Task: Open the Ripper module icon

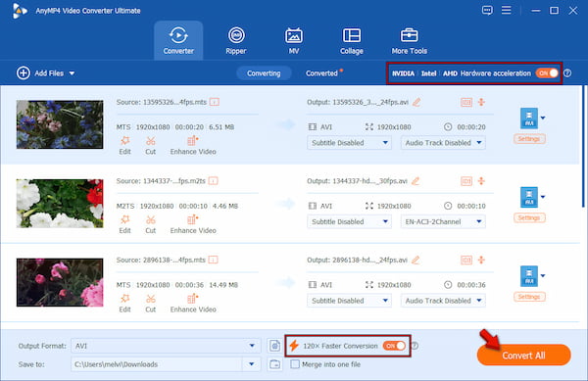Action: point(236,36)
